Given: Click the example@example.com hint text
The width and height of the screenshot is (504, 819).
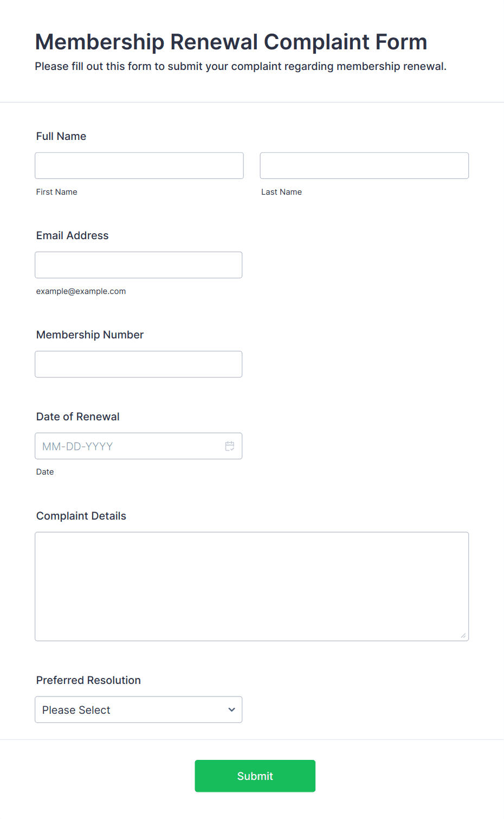Looking at the screenshot, I should coord(81,291).
